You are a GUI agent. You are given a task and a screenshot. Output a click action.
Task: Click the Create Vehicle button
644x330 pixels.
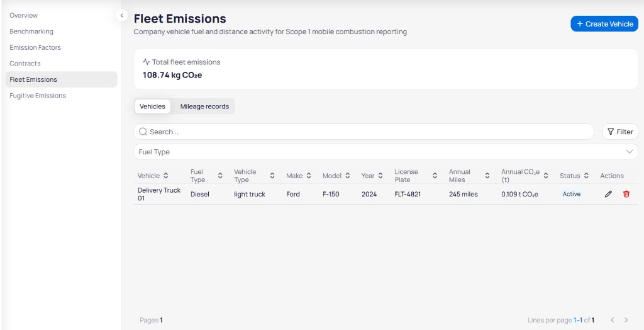coord(604,24)
